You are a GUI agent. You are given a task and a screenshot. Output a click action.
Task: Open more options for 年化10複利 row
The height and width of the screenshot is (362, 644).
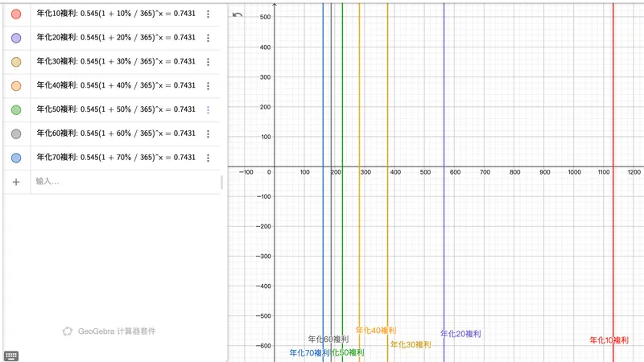[x=208, y=14]
